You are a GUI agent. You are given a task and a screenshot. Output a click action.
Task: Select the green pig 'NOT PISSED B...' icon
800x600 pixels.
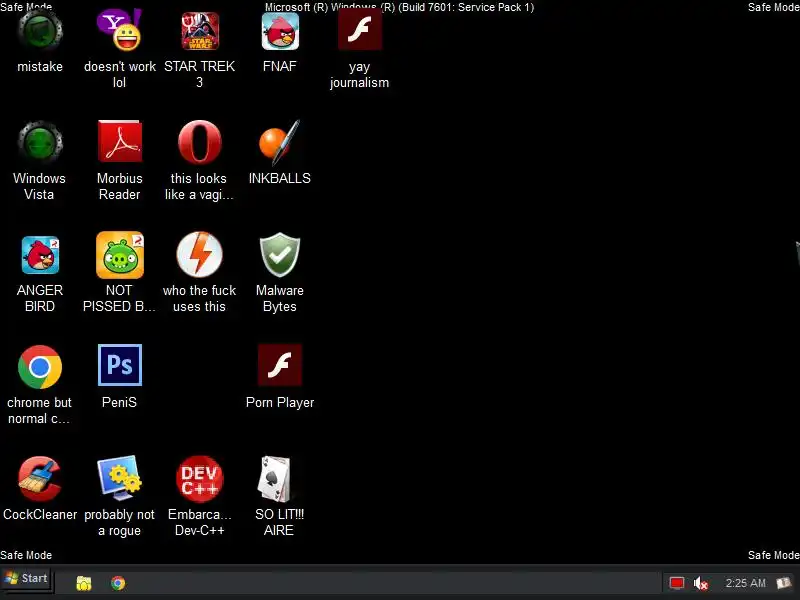[119, 255]
